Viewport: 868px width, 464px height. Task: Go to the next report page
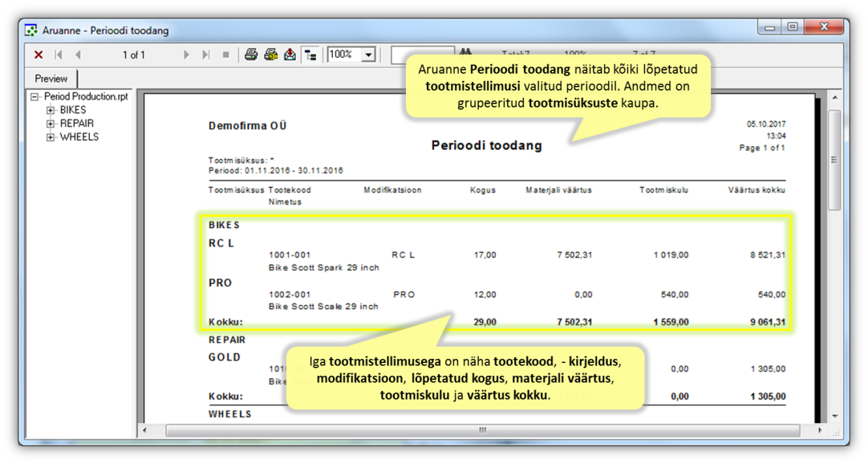point(186,55)
